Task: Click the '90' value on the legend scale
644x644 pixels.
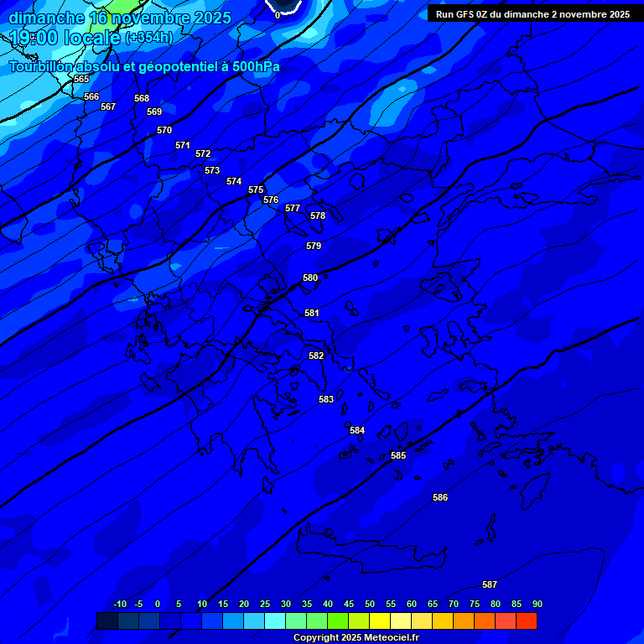Action: [537, 604]
